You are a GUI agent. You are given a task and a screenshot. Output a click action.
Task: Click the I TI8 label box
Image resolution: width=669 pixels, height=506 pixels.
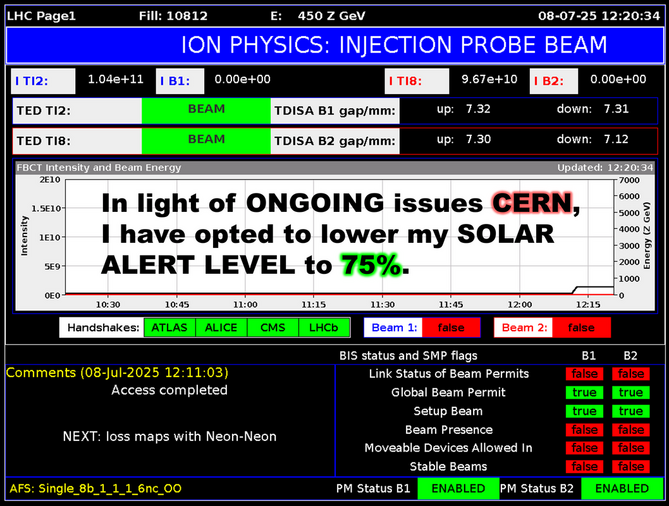coord(417,81)
